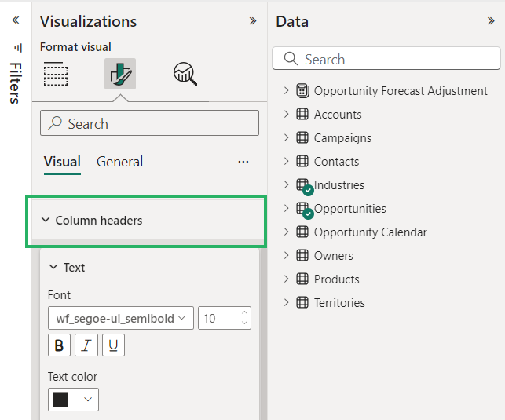This screenshot has width=505, height=420.
Task: Open the font family dropdown
Action: [x=120, y=318]
